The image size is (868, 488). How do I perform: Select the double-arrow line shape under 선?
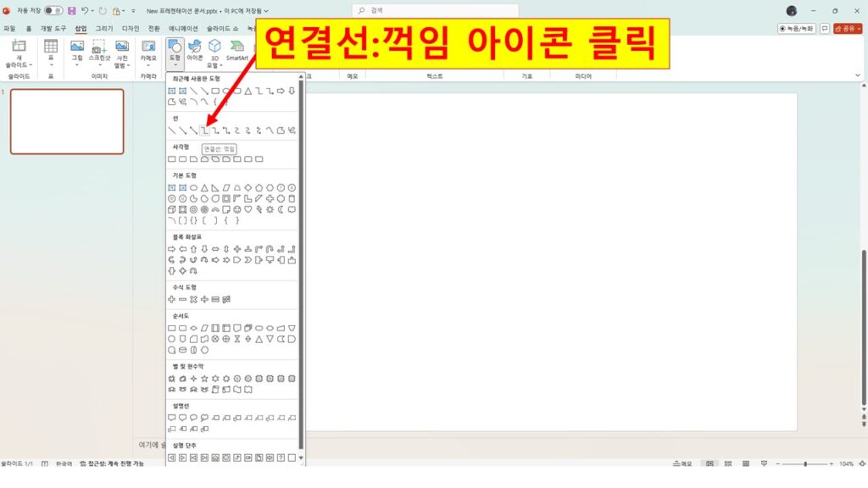193,130
